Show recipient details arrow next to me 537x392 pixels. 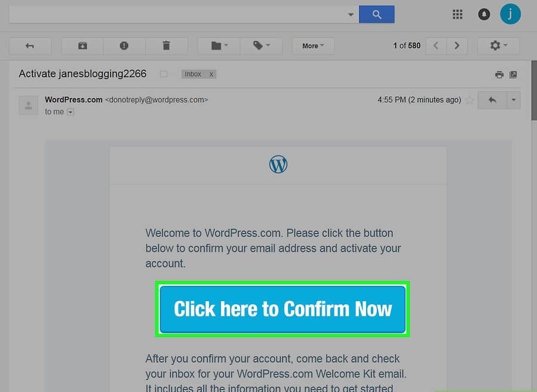click(x=70, y=112)
